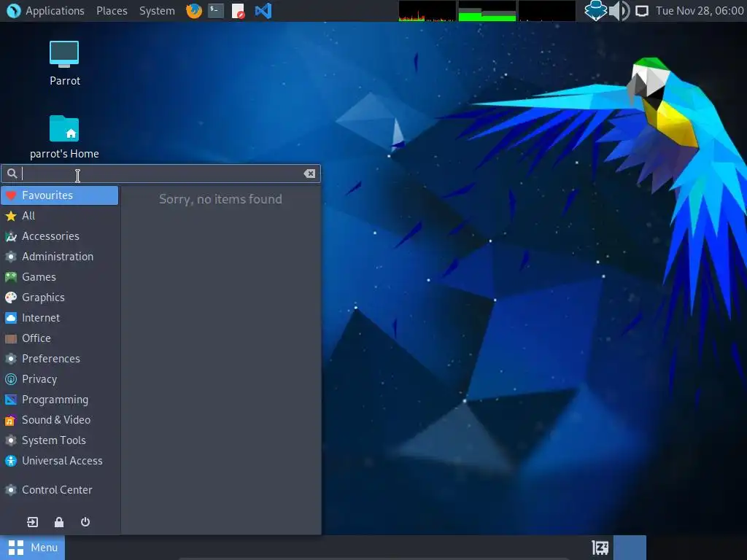The width and height of the screenshot is (747, 560).
Task: Open parrot's Home folder icon
Action: click(x=64, y=137)
